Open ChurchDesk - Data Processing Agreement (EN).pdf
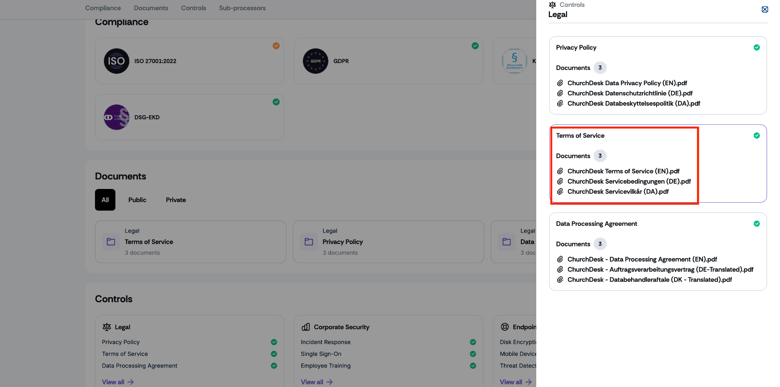The width and height of the screenshot is (780, 387). click(x=642, y=259)
